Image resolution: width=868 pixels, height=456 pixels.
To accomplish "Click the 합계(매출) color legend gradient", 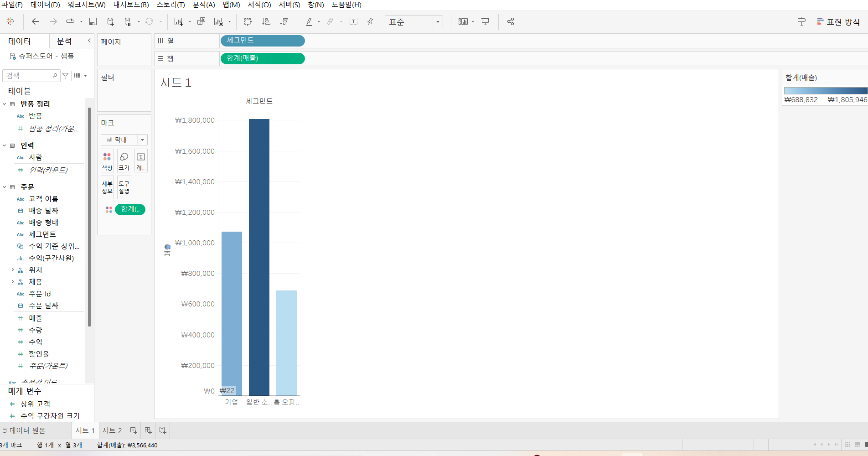I will coord(826,91).
